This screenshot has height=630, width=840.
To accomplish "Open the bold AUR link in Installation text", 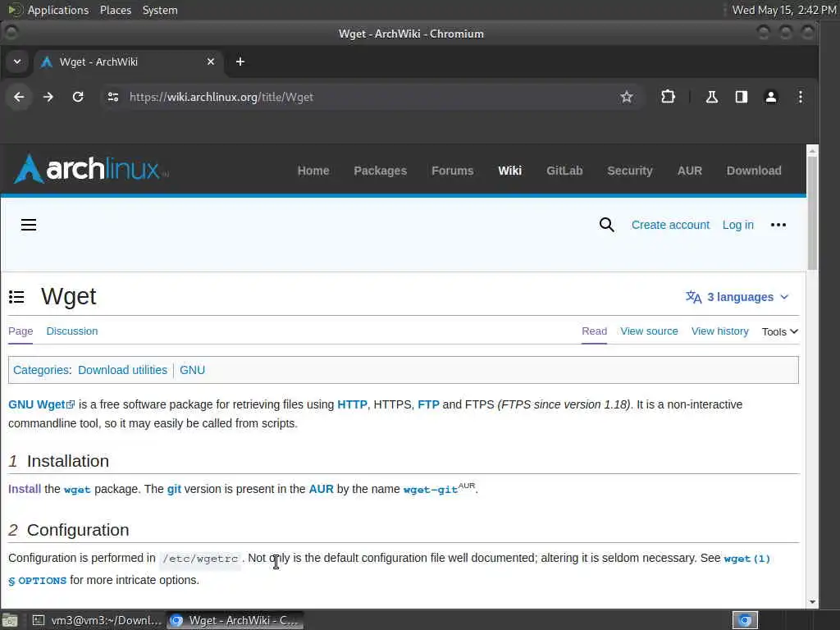I will pos(321,489).
